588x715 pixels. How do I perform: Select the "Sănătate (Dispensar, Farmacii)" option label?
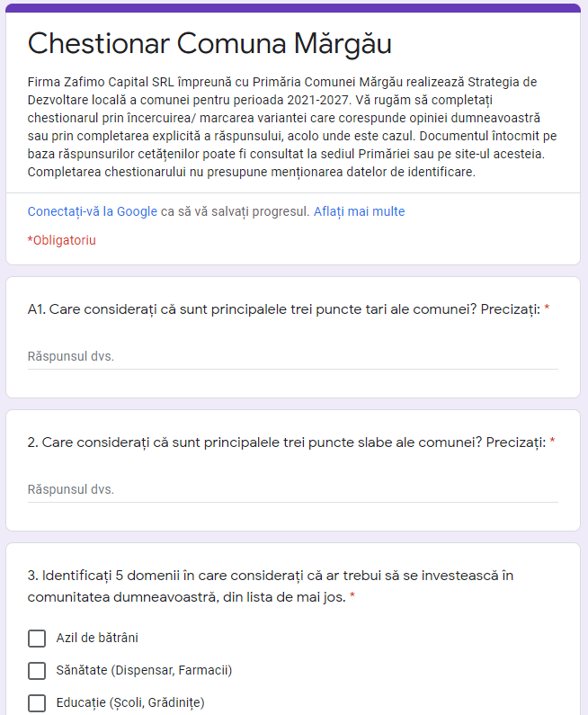144,671
